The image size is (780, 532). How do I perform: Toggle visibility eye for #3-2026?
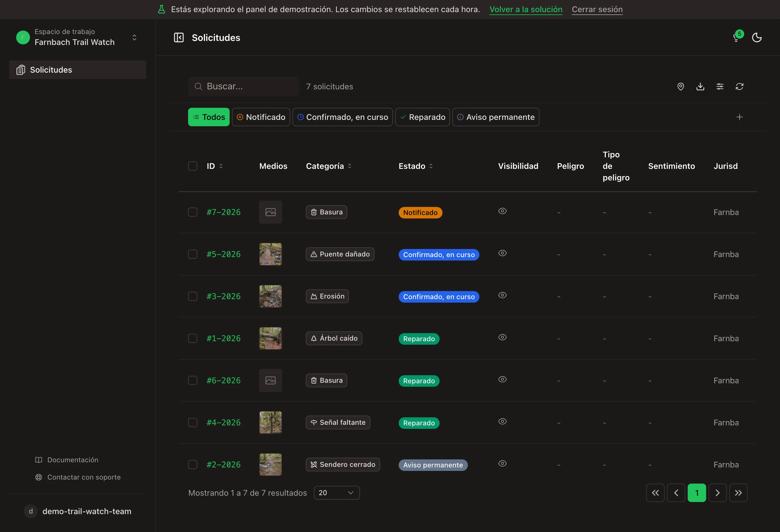tap(502, 295)
